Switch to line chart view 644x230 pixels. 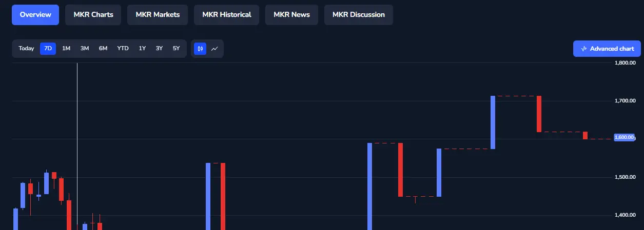pyautogui.click(x=214, y=49)
